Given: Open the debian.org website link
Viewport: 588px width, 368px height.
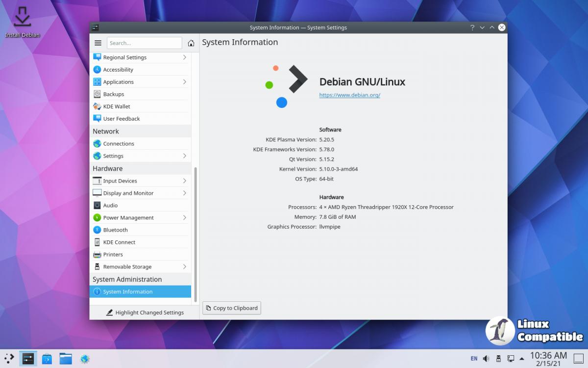Looking at the screenshot, I should click(349, 95).
